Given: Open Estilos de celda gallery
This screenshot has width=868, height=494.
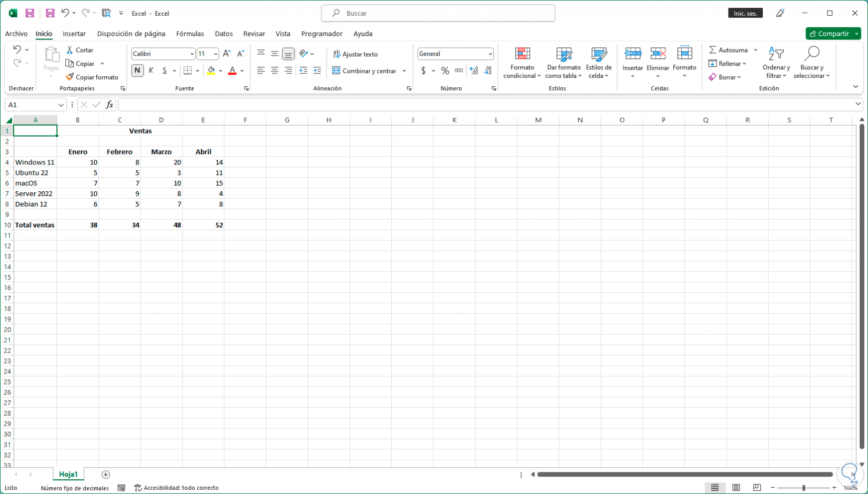Looking at the screenshot, I should point(599,63).
